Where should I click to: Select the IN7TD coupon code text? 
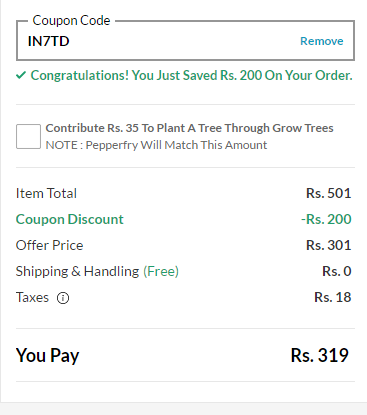tap(49, 41)
